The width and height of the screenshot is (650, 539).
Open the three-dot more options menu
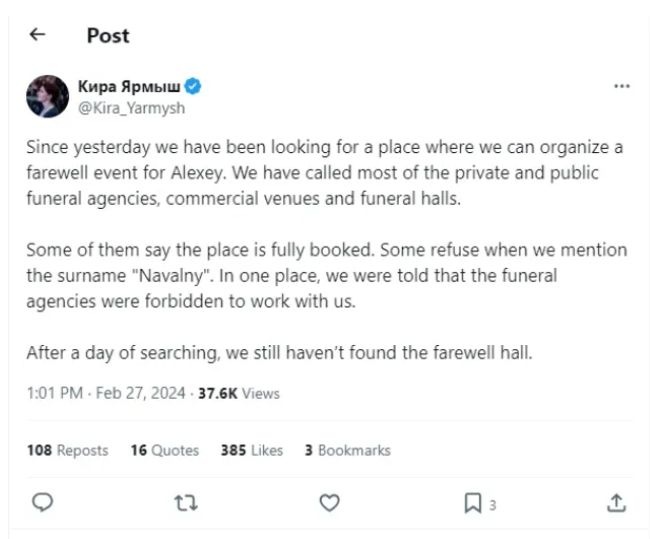pyautogui.click(x=622, y=86)
